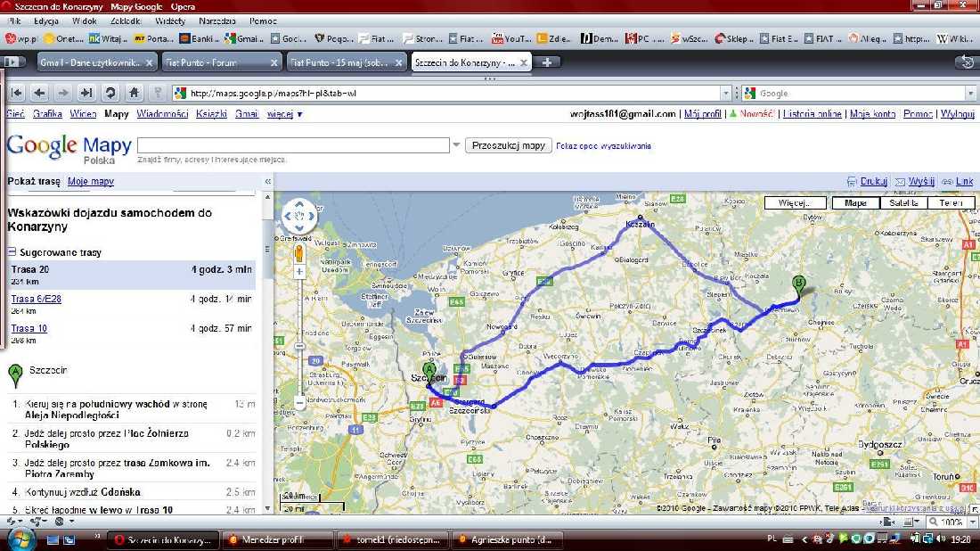Click the Wyloguj link
Viewport: 980px width, 551px height.
(x=957, y=114)
